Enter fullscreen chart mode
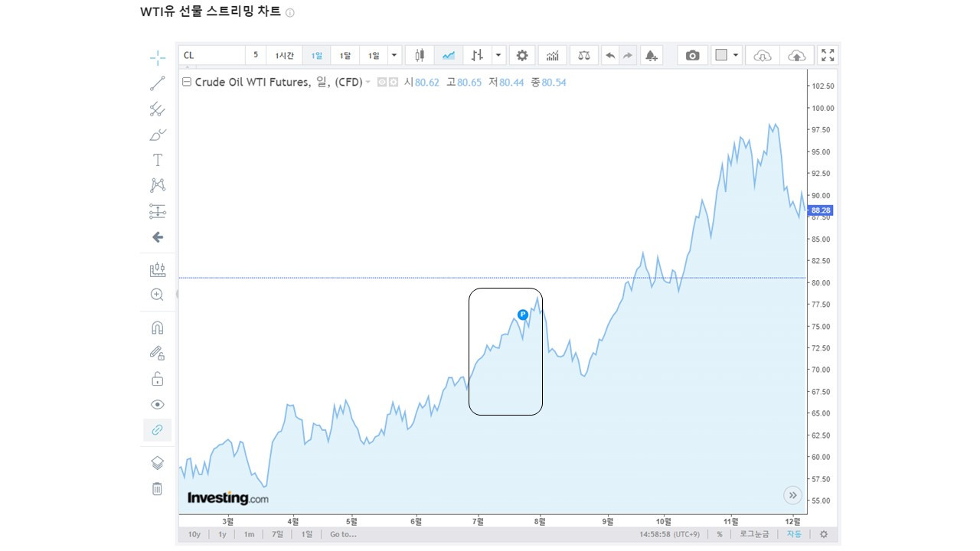This screenshot has width=980, height=551. coord(828,55)
